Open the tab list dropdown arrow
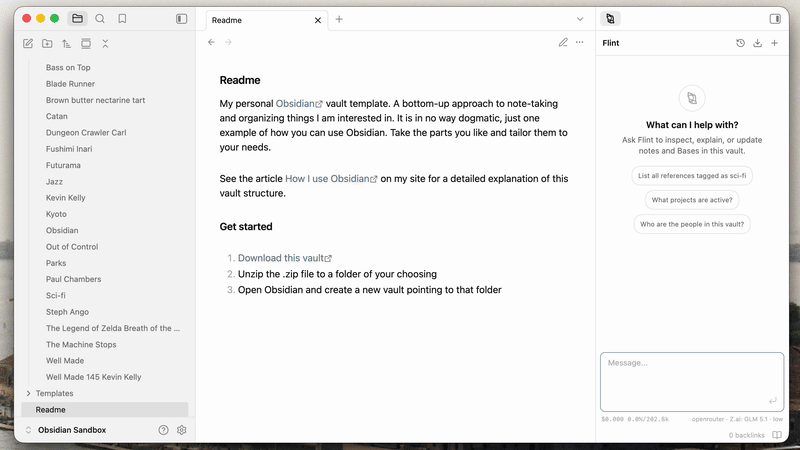Image resolution: width=800 pixels, height=450 pixels. point(580,19)
